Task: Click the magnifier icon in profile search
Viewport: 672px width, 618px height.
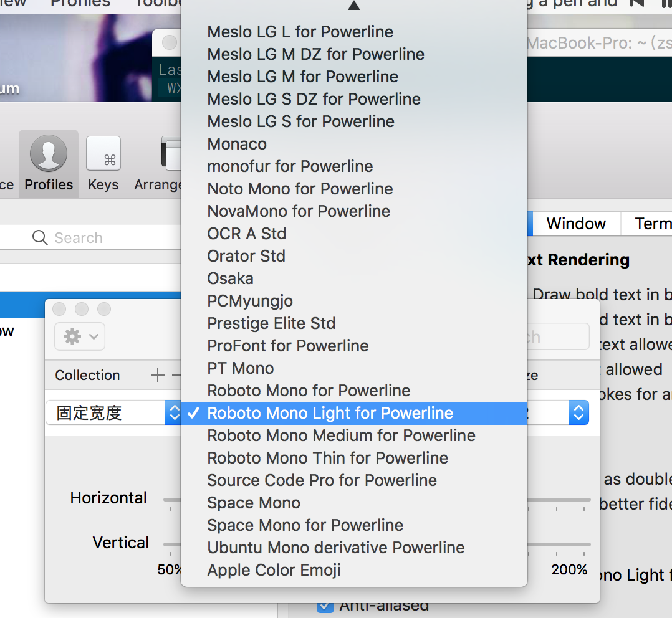Action: (x=40, y=238)
